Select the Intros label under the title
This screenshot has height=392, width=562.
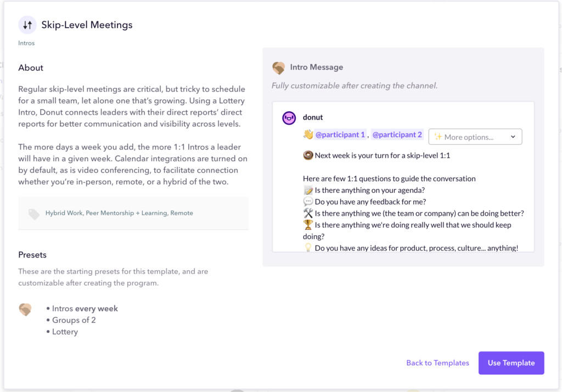coord(26,43)
